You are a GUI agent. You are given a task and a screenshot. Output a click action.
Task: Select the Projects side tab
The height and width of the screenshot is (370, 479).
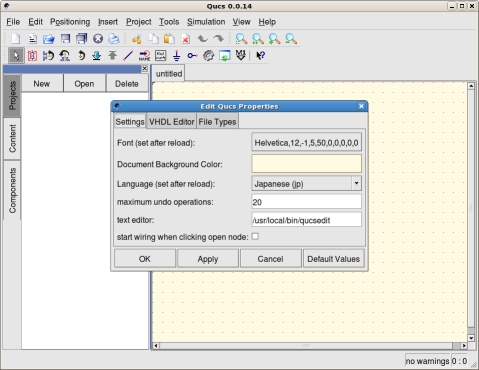(12, 95)
